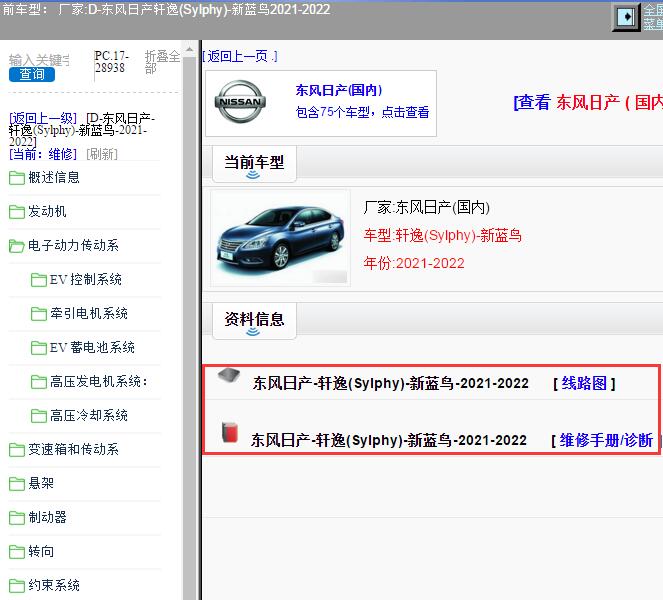Click the 全屏菜单 link at top right
The height and width of the screenshot is (600, 663).
click(653, 17)
